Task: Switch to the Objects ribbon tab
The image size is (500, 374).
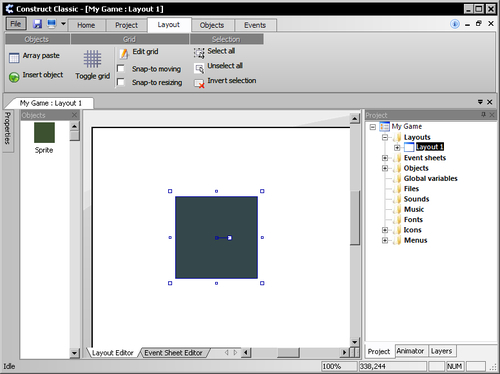Action: click(x=212, y=25)
